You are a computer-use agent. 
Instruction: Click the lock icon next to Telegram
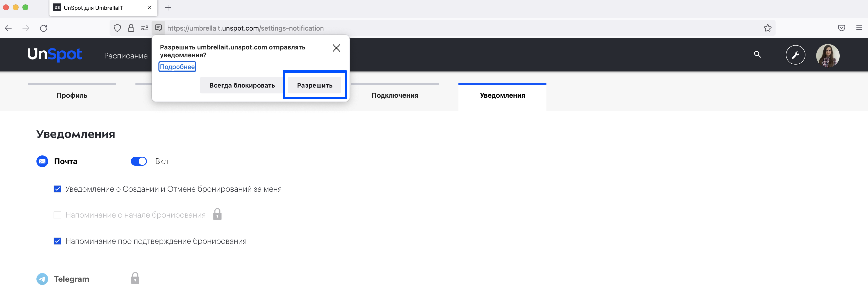[135, 278]
